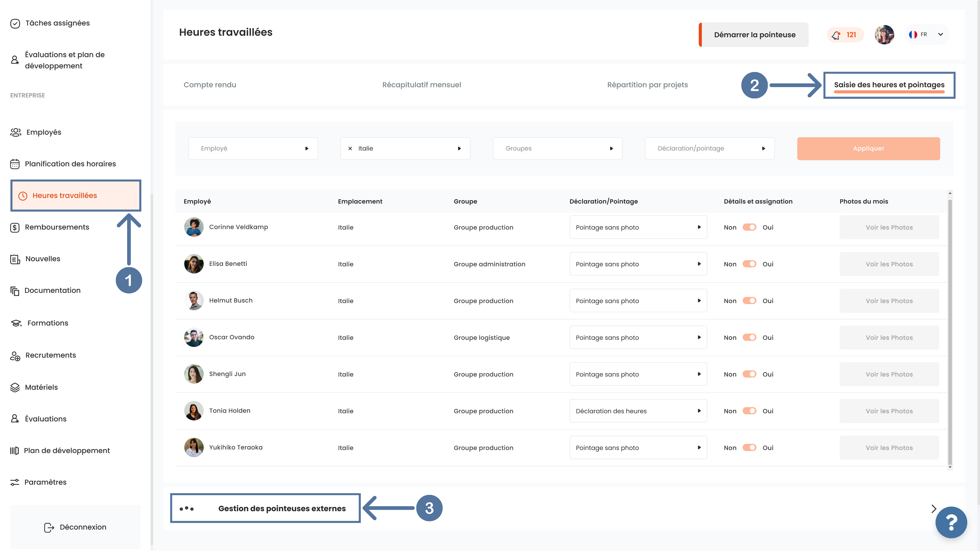This screenshot has height=551, width=980.
Task: Open the Groupes filter dropdown
Action: click(x=558, y=148)
